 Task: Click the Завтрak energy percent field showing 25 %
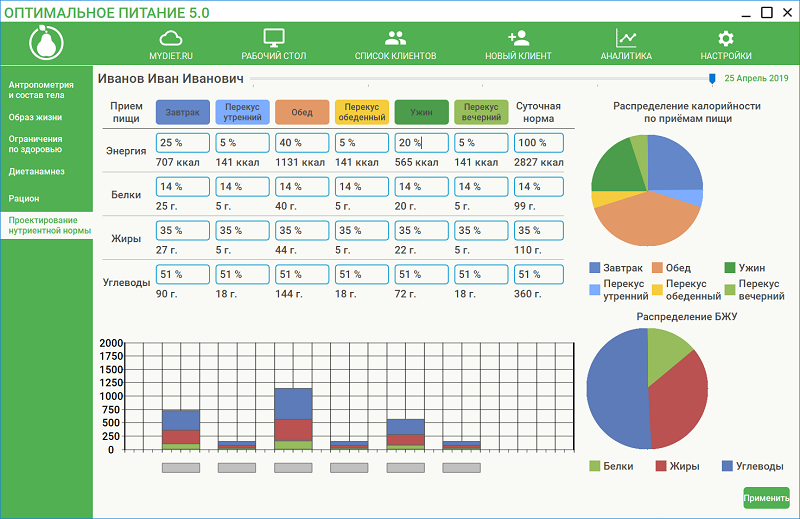(x=183, y=143)
